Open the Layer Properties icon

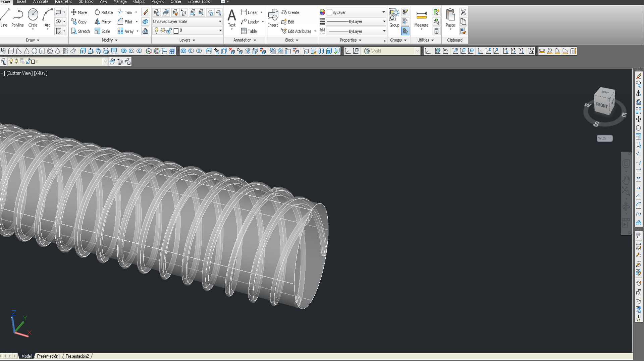click(x=156, y=13)
